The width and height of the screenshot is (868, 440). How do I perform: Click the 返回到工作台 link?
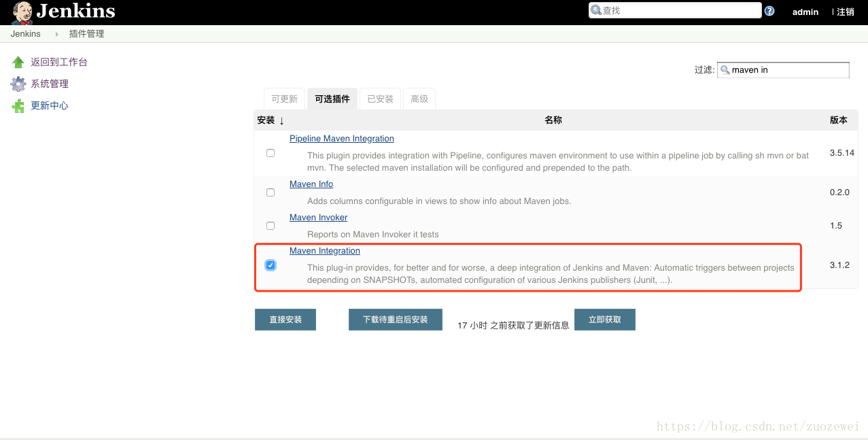(59, 62)
